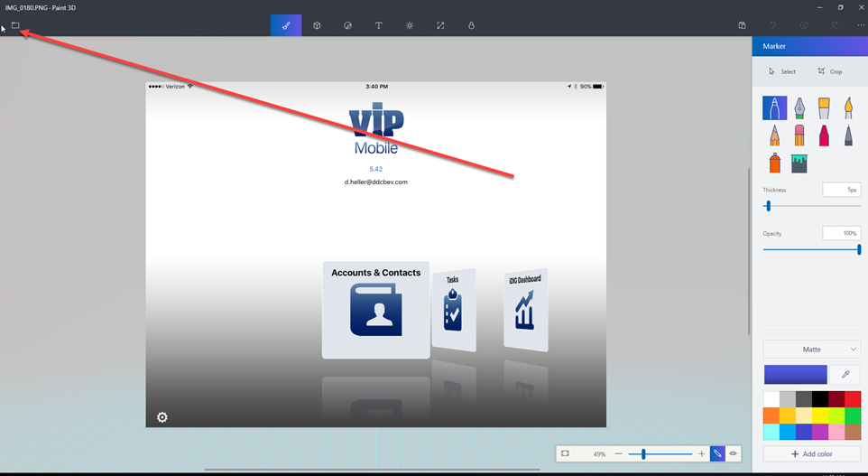Select the Pixel pen brush

[x=848, y=135]
